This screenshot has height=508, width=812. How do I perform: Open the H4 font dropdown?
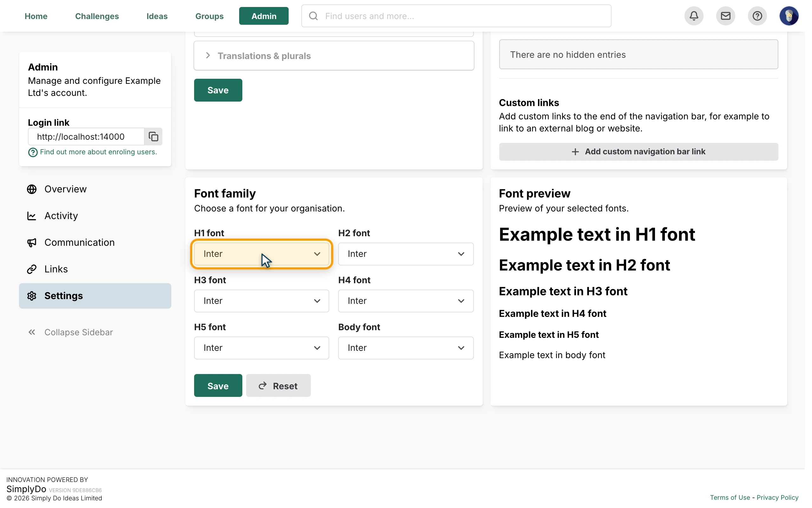[406, 301]
